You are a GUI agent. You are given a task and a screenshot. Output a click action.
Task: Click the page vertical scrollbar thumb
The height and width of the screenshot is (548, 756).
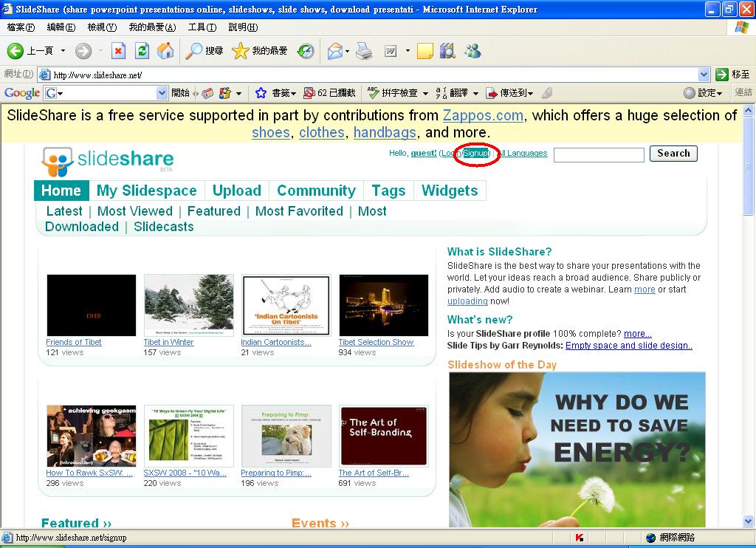(749, 165)
